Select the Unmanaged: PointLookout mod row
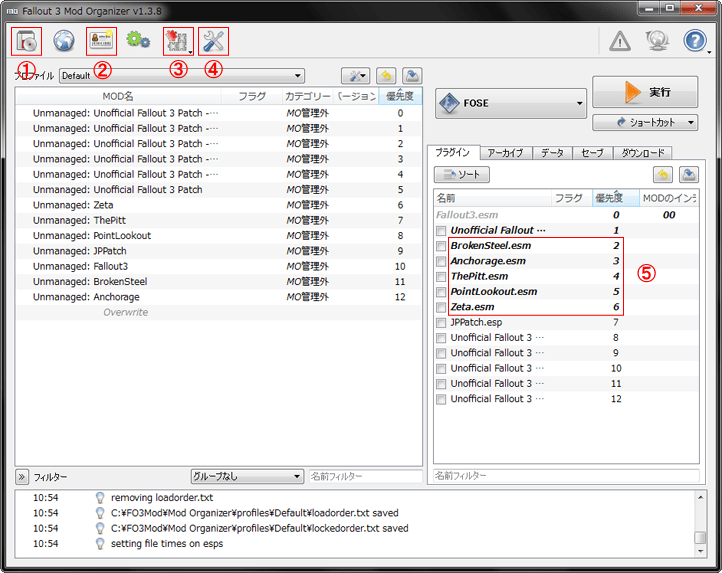 (x=219, y=235)
